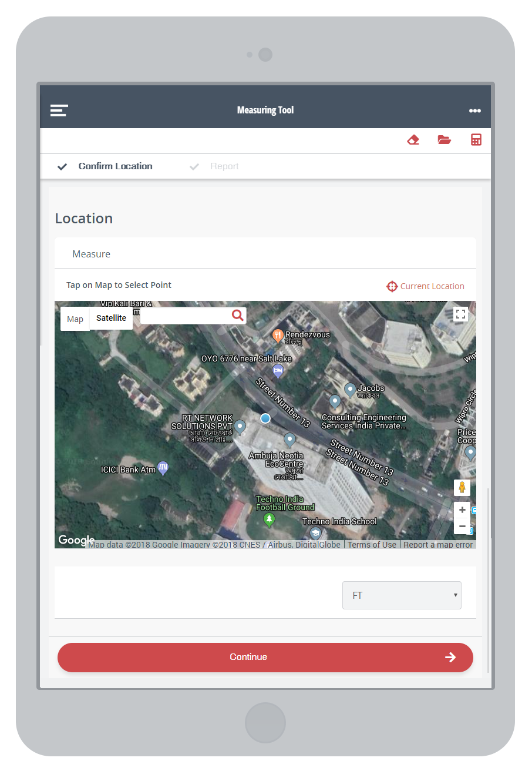Switch to Map view type
532x771 pixels.
point(75,319)
